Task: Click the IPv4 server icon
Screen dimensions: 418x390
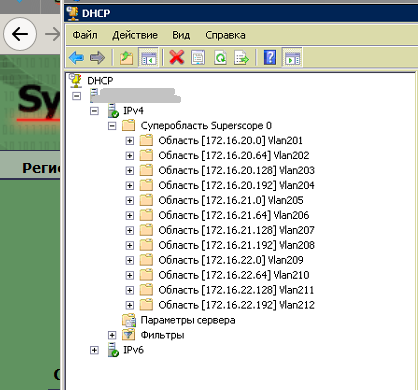Action: (113, 110)
